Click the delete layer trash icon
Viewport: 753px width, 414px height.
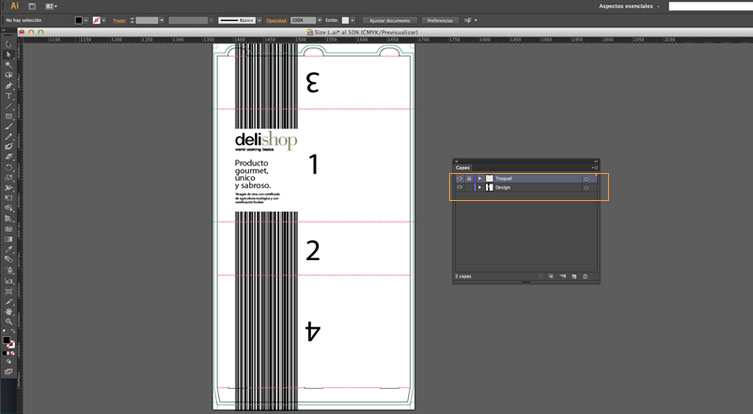tap(585, 276)
